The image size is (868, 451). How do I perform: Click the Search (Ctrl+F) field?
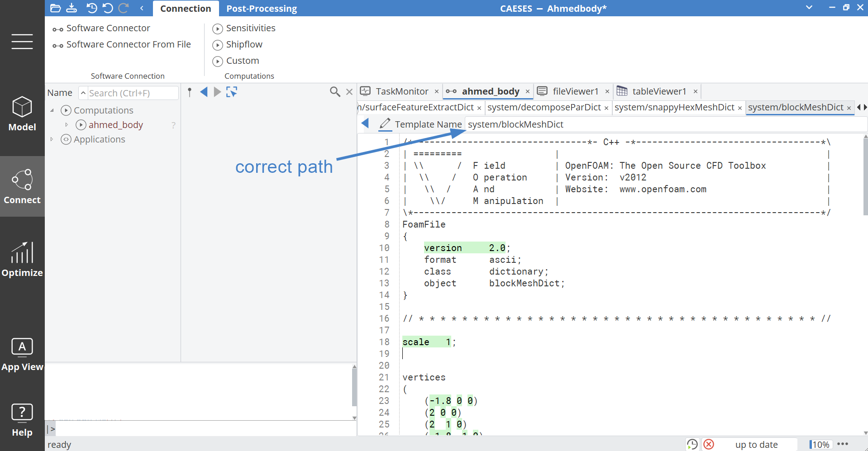[133, 93]
